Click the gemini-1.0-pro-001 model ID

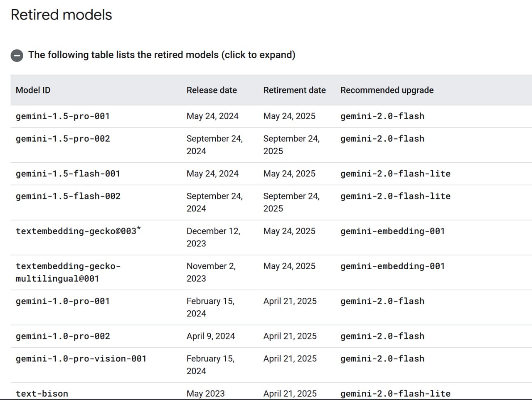pyautogui.click(x=62, y=301)
